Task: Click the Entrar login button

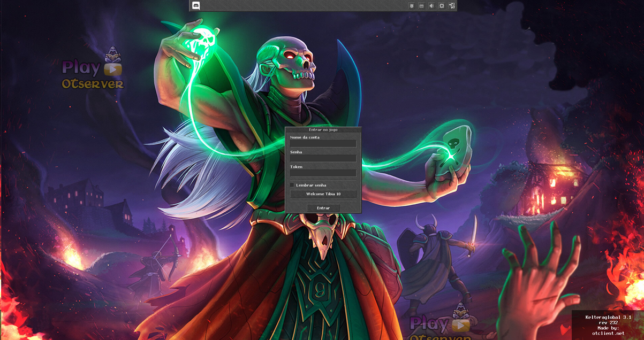Action: click(x=323, y=208)
